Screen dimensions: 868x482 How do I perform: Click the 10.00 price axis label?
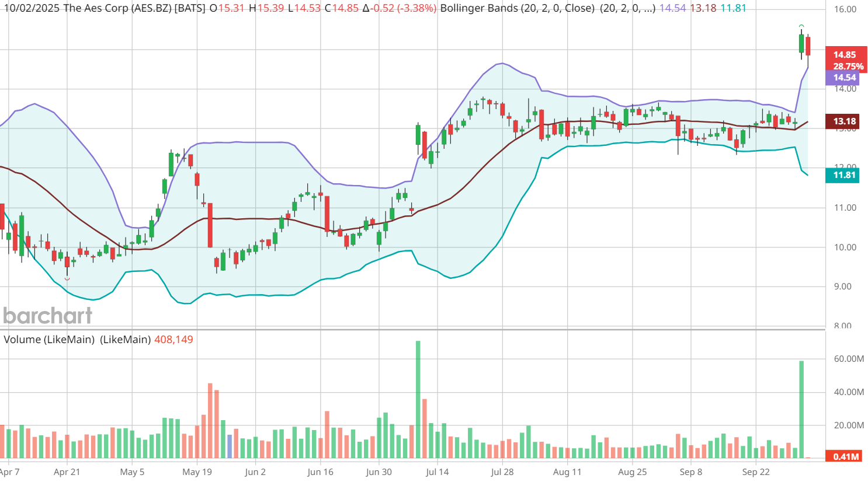(x=845, y=247)
